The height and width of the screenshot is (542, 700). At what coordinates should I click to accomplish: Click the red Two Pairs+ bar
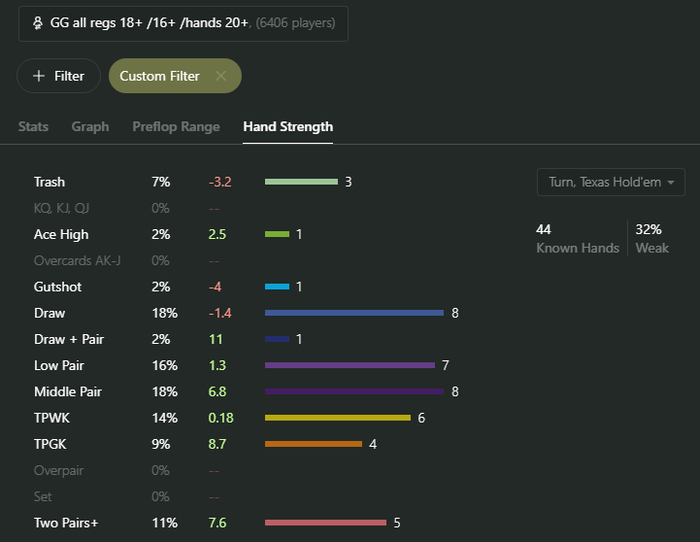(x=325, y=522)
